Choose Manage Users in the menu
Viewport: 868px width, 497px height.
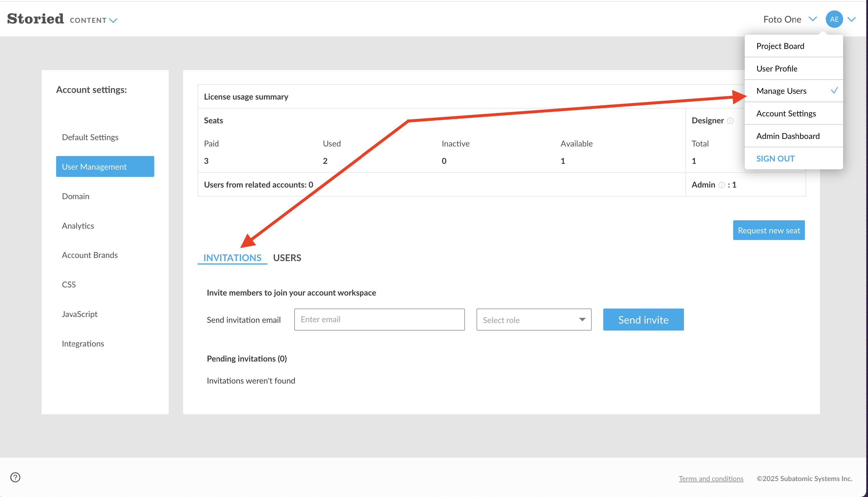coord(781,91)
